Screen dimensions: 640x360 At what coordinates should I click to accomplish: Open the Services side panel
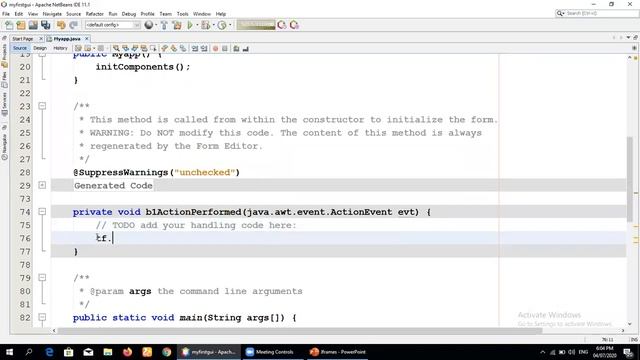click(4, 104)
